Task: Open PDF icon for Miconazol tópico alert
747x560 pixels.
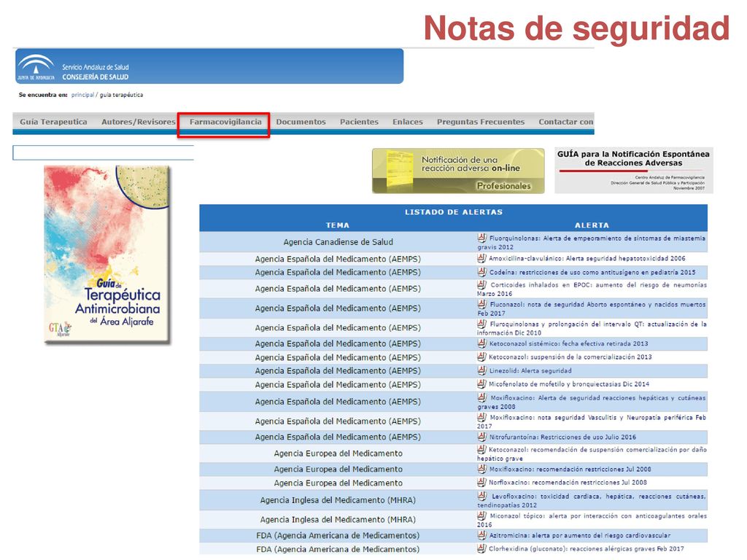Action: (481, 516)
